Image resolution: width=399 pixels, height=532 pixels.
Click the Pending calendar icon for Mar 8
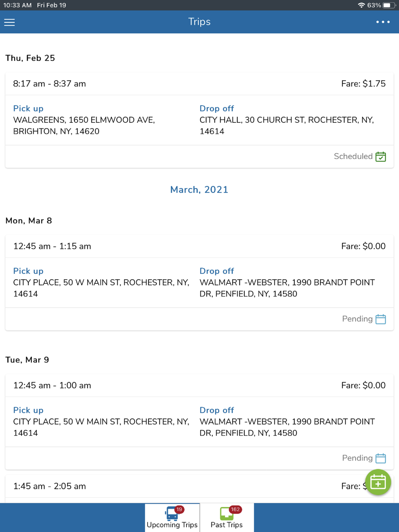[x=381, y=319]
